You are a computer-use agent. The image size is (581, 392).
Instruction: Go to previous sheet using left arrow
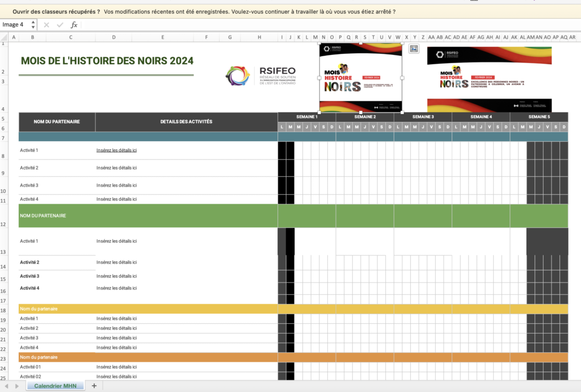coord(6,386)
